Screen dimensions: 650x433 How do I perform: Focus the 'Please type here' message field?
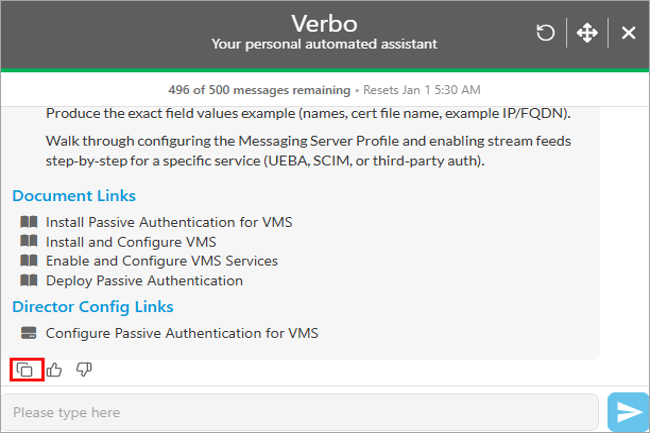300,412
